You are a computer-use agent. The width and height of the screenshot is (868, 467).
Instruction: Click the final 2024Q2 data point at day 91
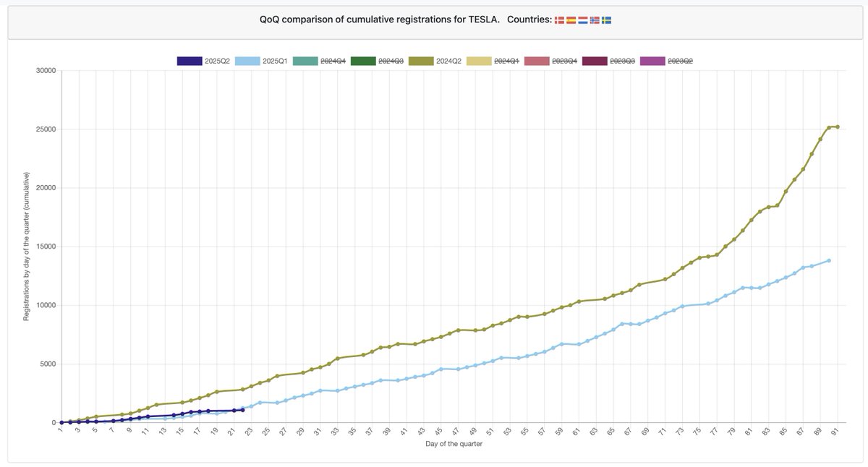click(x=838, y=127)
